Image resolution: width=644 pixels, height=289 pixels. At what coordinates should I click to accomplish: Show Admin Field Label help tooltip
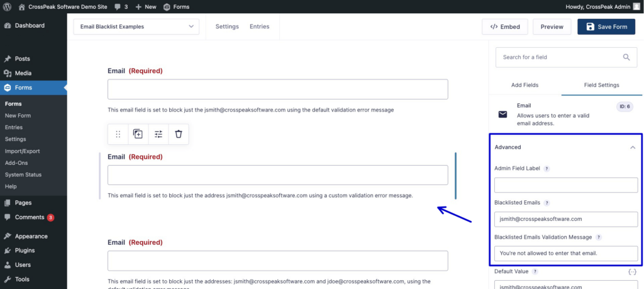[547, 169]
